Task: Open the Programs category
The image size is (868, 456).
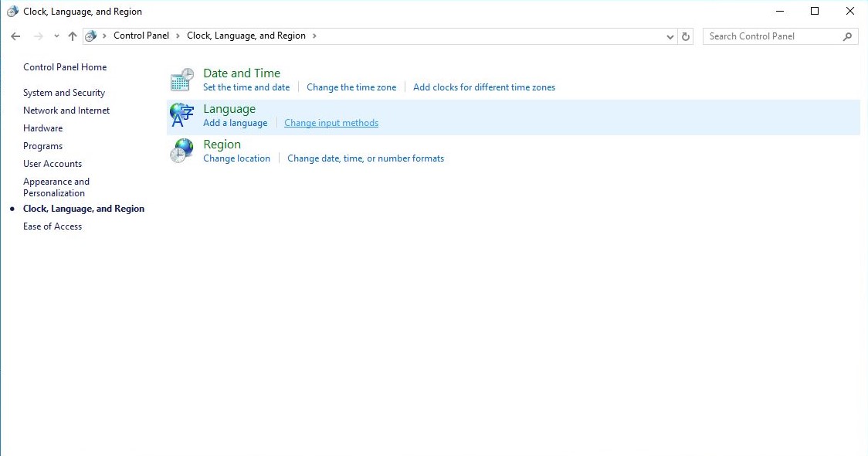Action: pos(42,146)
